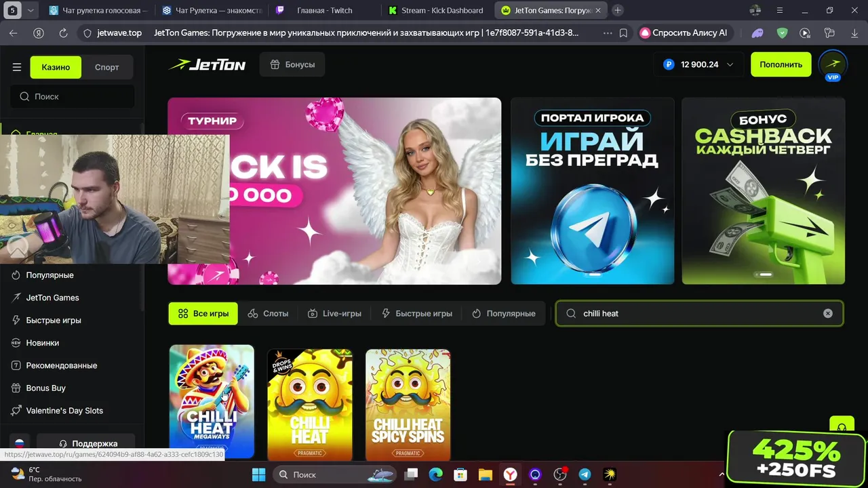The image size is (868, 488).
Task: Open Bonus Buy in the sidebar
Action: pos(45,388)
